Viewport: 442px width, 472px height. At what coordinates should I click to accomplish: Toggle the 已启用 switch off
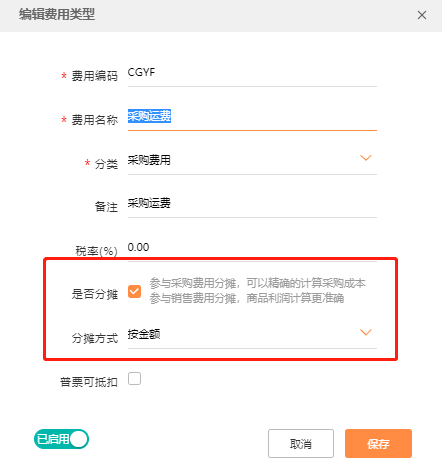pyautogui.click(x=61, y=439)
